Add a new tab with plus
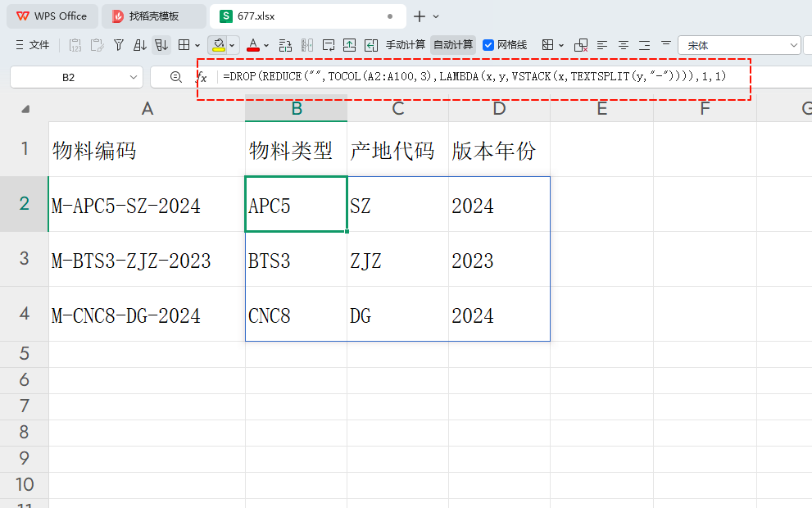 click(420, 16)
